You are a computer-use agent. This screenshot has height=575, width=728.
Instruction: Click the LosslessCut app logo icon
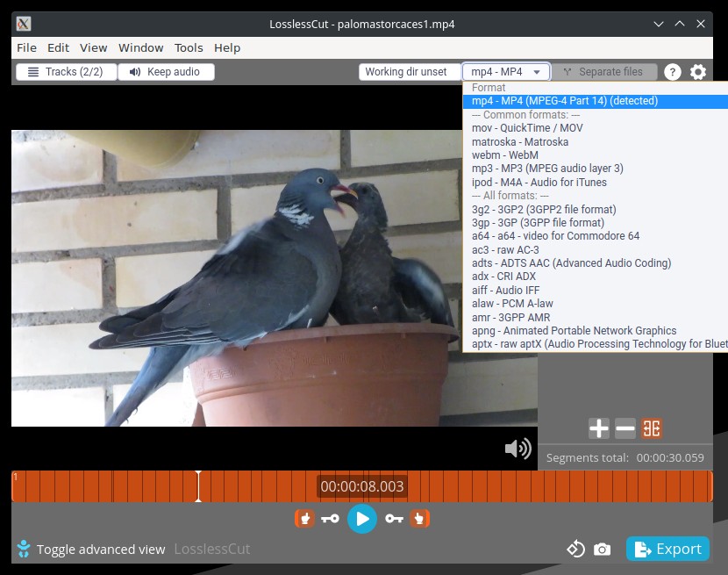click(24, 24)
